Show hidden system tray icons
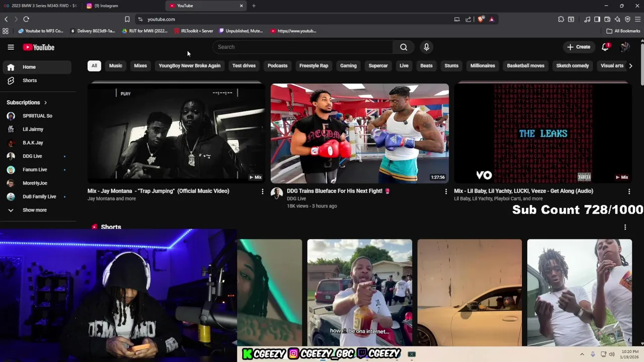 tap(582, 354)
